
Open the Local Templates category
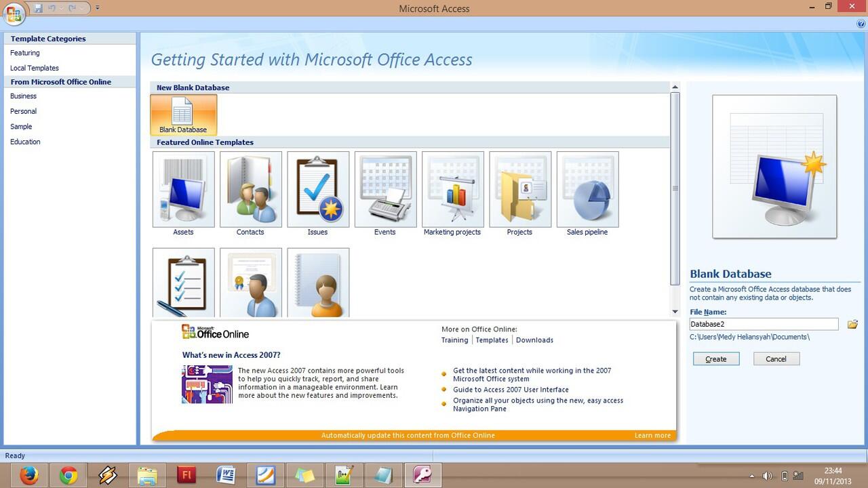(x=35, y=68)
